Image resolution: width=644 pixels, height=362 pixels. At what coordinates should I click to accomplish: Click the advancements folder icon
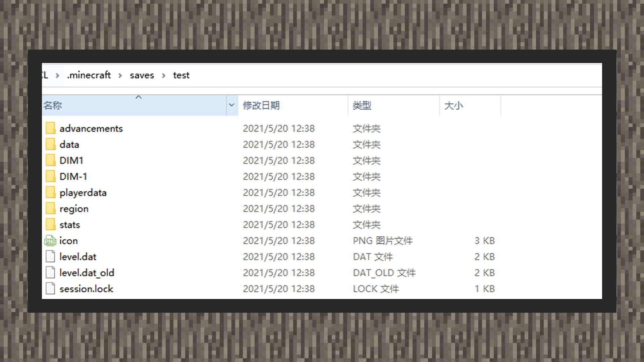pos(50,128)
